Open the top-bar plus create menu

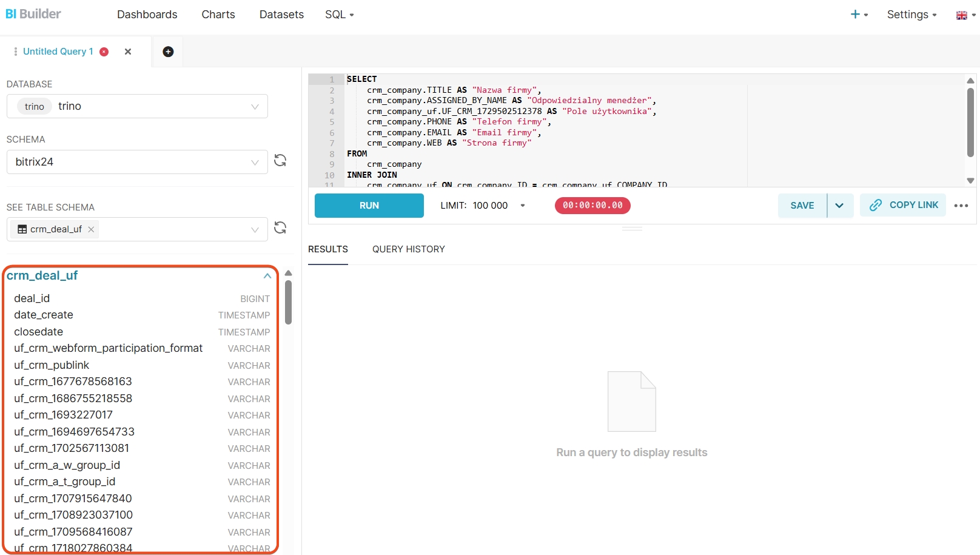859,15
